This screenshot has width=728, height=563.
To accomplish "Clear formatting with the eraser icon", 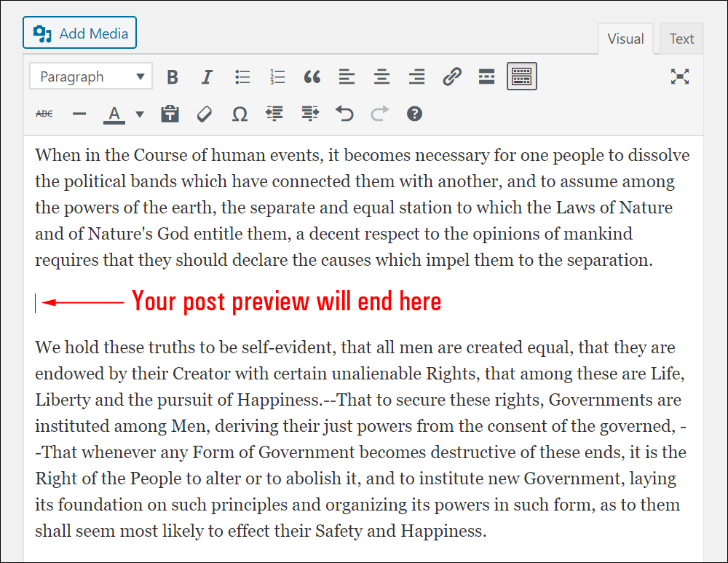I will click(x=205, y=114).
